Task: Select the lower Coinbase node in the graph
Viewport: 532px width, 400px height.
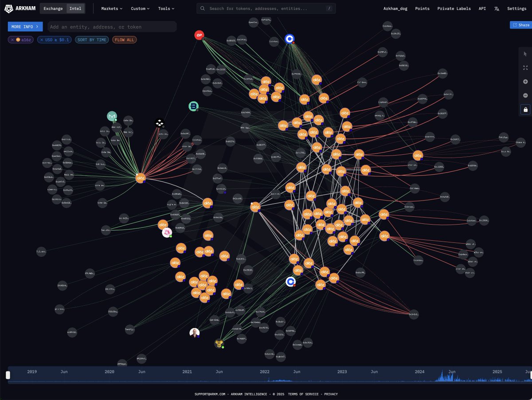Action: [290, 281]
